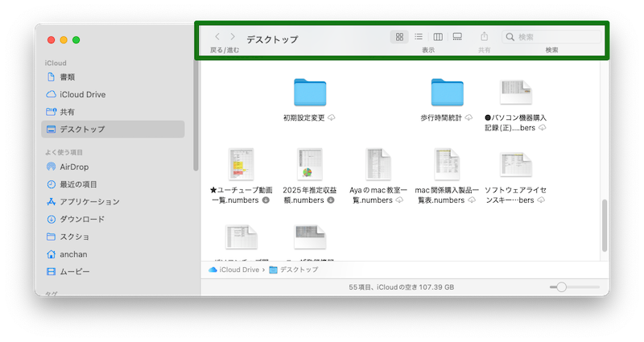Open AirDrop from the sidebar
The width and height of the screenshot is (644, 342).
tap(113, 167)
